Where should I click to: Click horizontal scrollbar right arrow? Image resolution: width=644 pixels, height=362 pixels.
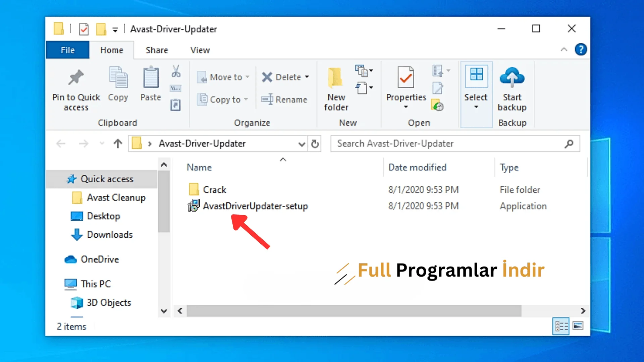(583, 311)
